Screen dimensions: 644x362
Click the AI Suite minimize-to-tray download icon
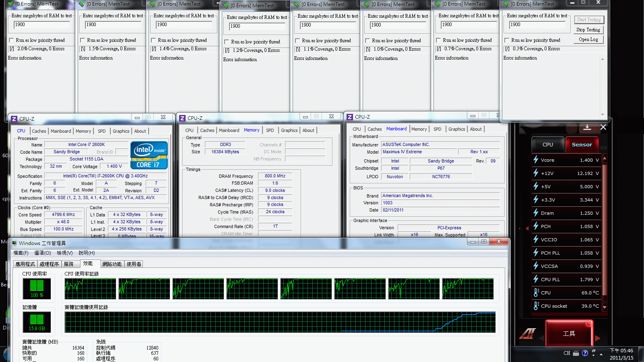pyautogui.click(x=587, y=127)
